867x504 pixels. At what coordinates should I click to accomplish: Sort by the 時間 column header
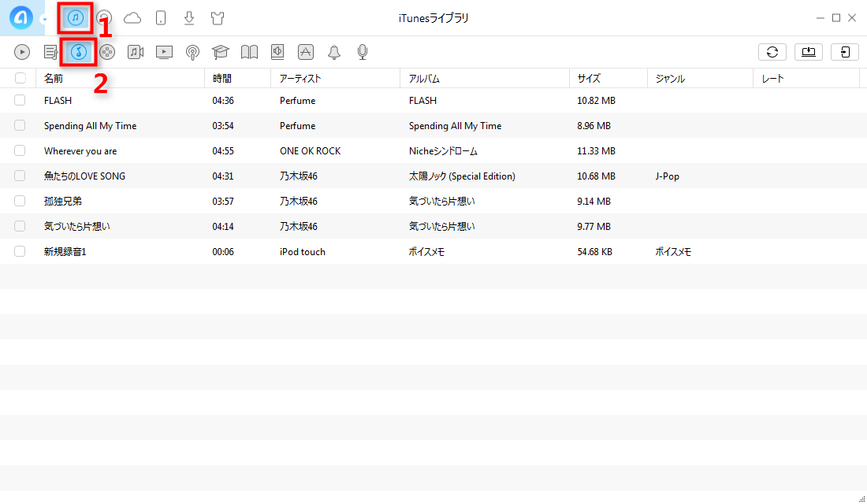pyautogui.click(x=238, y=79)
